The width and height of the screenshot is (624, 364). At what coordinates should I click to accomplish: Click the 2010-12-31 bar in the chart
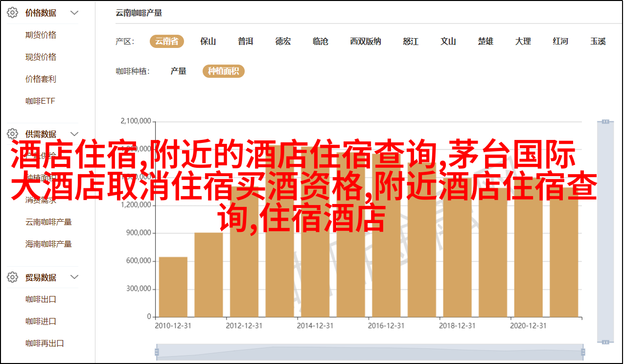pyautogui.click(x=173, y=287)
